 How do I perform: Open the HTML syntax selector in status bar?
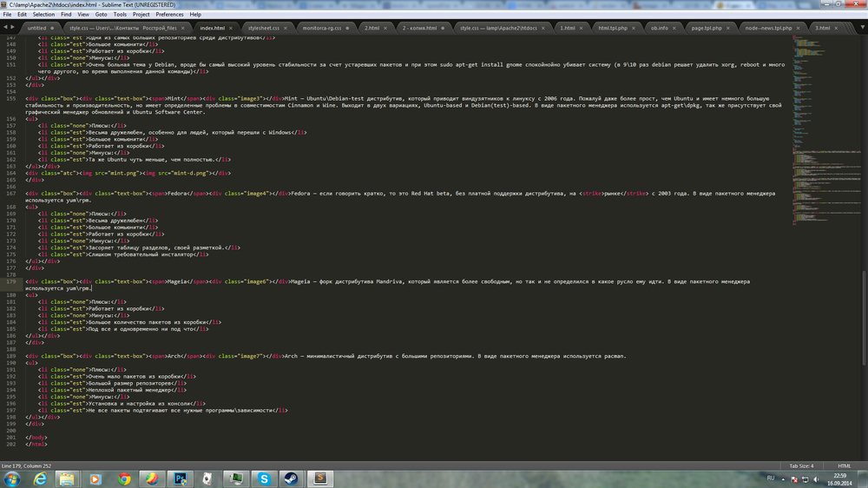pyautogui.click(x=844, y=466)
